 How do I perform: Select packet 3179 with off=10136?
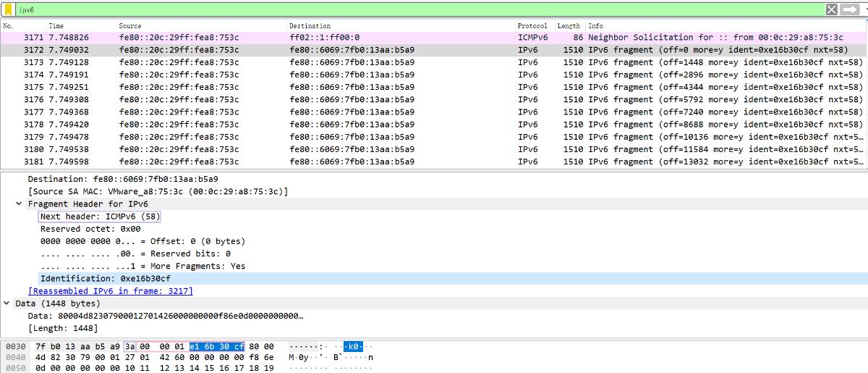point(434,137)
